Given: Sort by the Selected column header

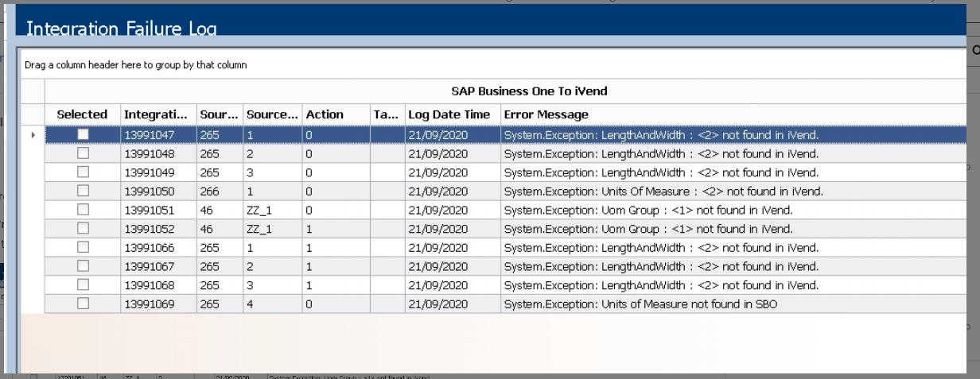Looking at the screenshot, I should pos(83,114).
